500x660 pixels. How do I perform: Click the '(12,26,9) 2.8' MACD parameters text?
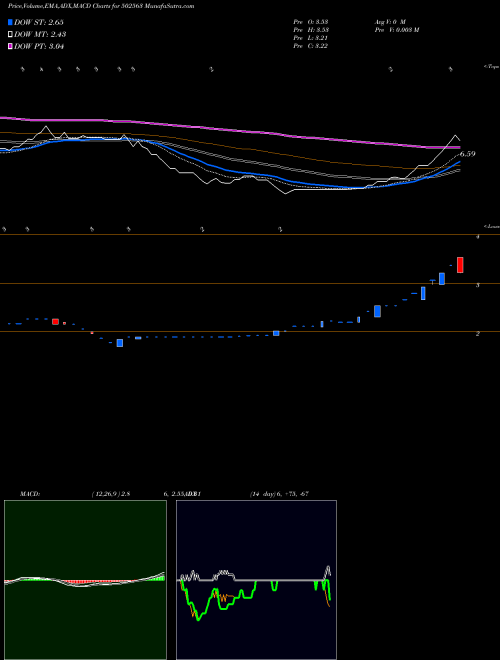(111, 494)
